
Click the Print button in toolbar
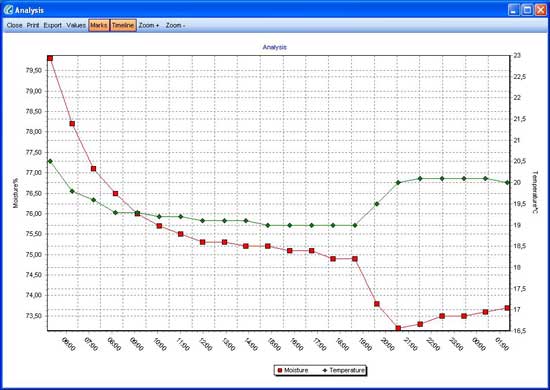[x=33, y=25]
